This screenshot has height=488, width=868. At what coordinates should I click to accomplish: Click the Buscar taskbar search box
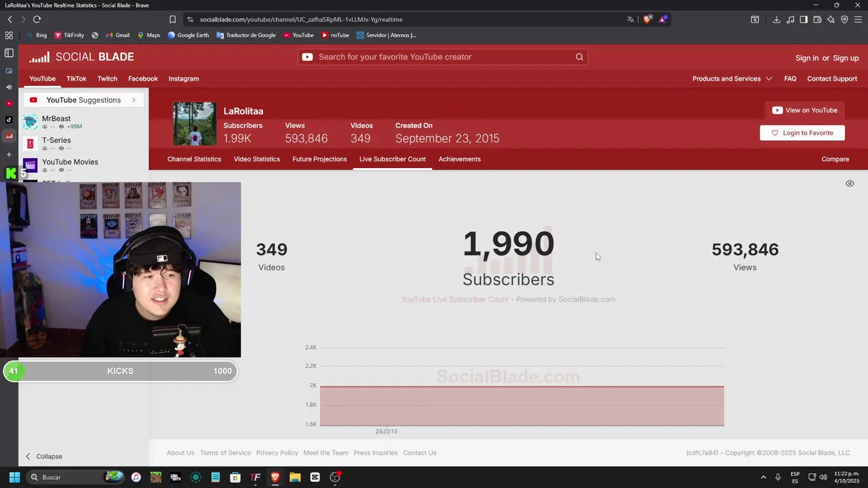[76, 477]
